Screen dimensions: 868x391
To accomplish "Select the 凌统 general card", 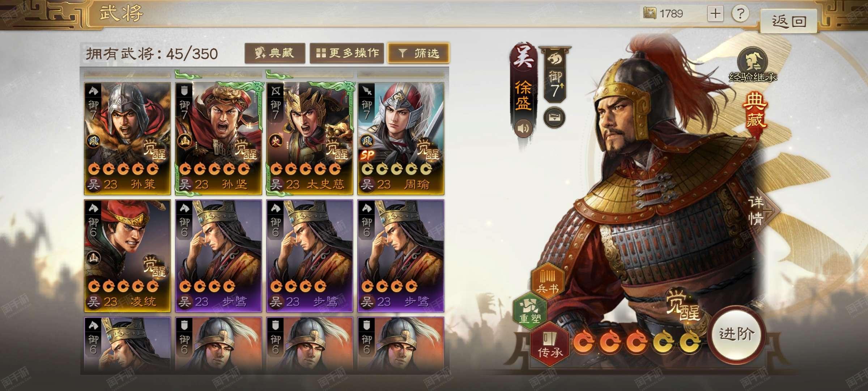I will pos(127,256).
